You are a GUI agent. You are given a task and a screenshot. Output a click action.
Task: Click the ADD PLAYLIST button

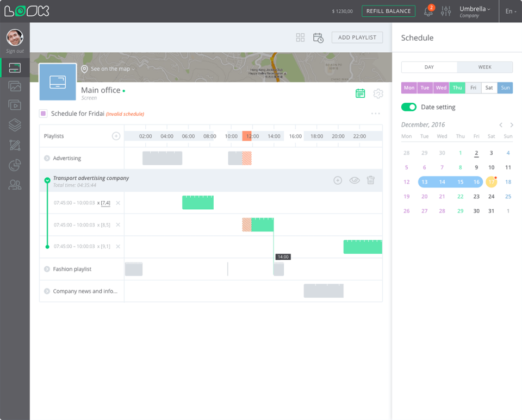[x=357, y=37]
